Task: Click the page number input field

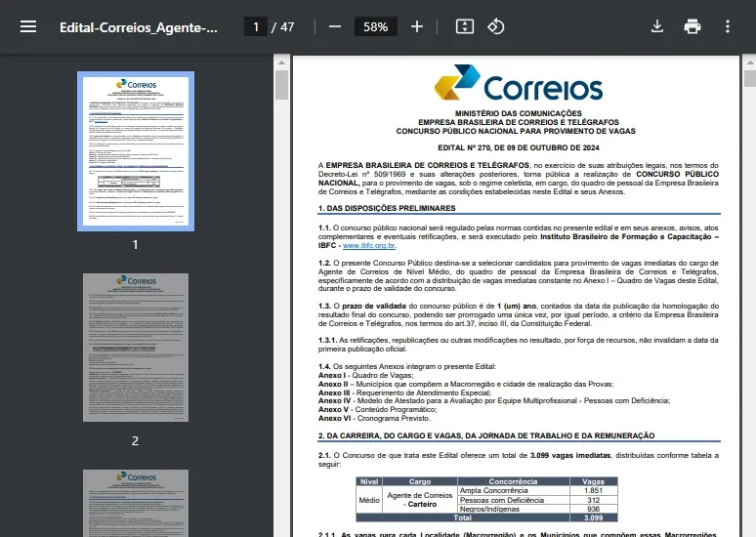Action: pyautogui.click(x=257, y=26)
